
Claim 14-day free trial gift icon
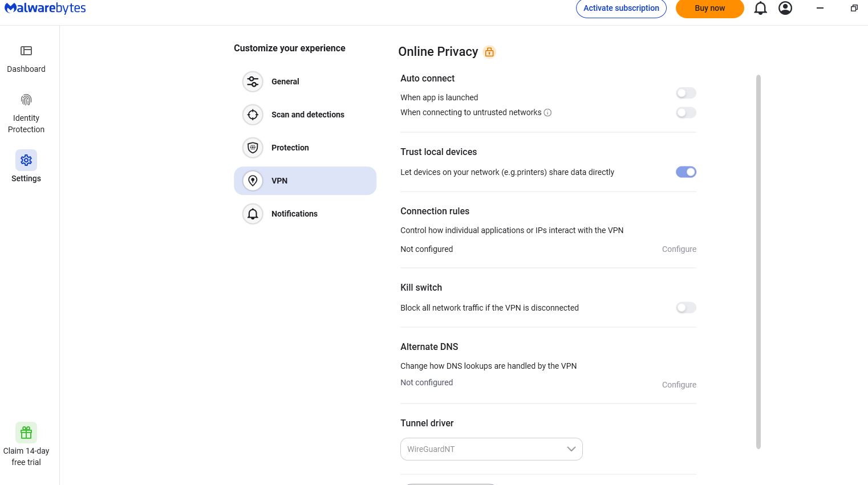[26, 433]
